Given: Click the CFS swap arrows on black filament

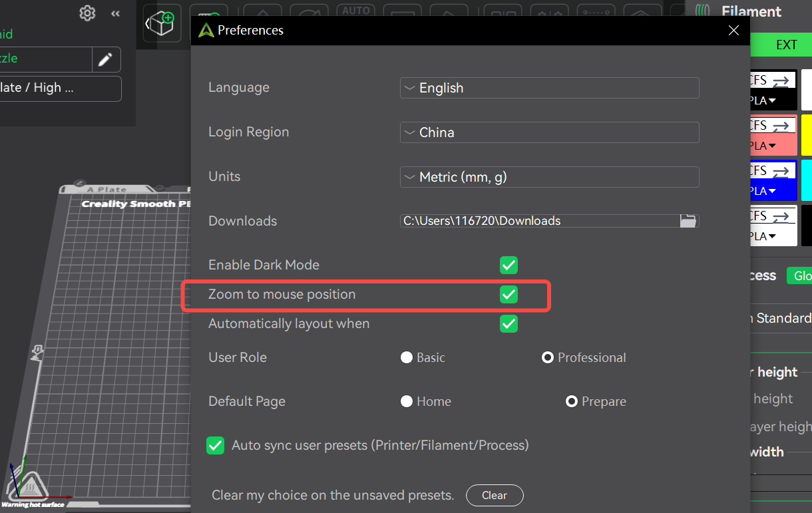Looking at the screenshot, I should [x=781, y=81].
